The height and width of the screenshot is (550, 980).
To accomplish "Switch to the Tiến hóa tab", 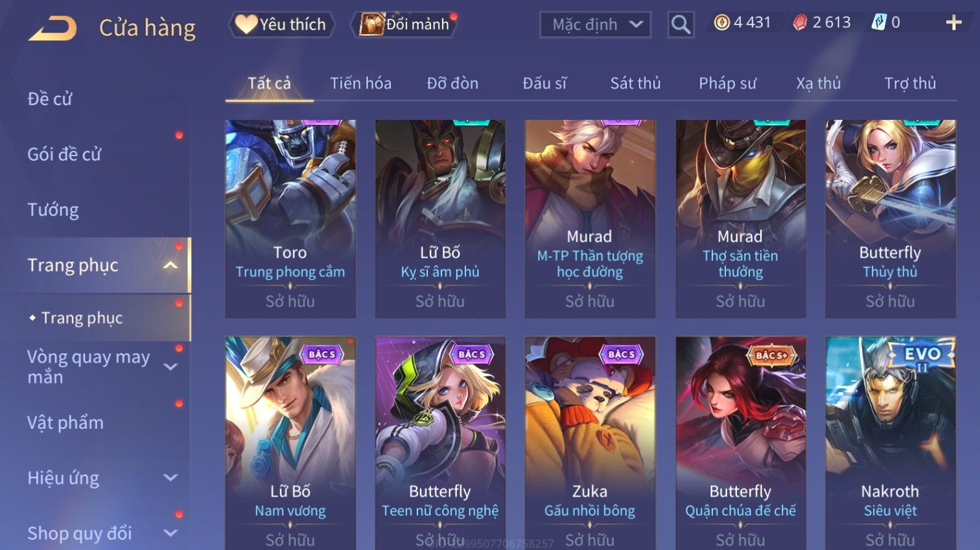I will coord(360,84).
